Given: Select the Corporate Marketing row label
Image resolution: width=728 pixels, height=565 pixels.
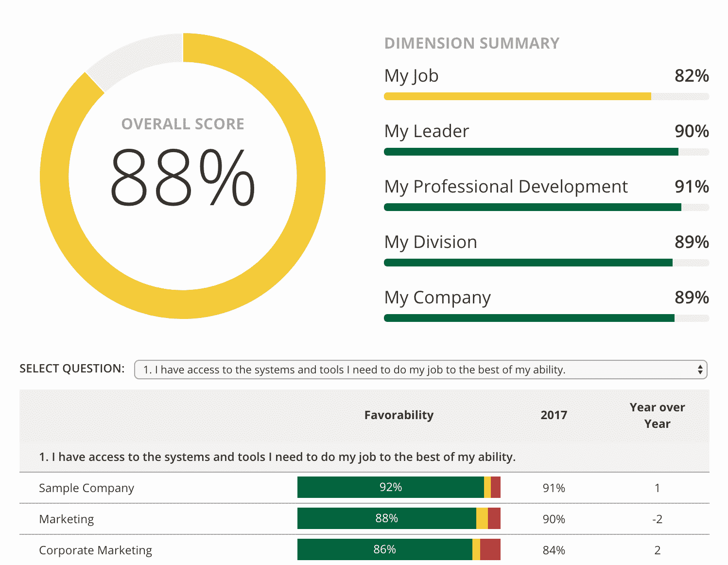Looking at the screenshot, I should (95, 550).
